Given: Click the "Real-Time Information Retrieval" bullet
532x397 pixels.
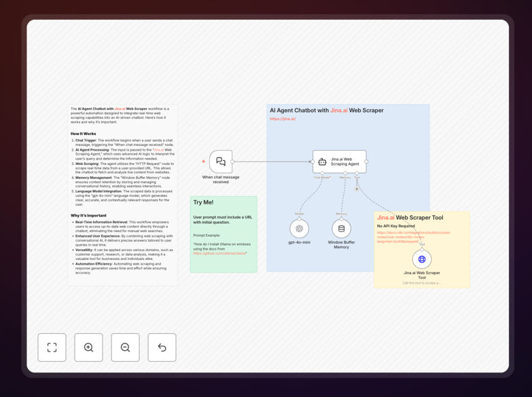Looking at the screenshot, I should 122,227.
